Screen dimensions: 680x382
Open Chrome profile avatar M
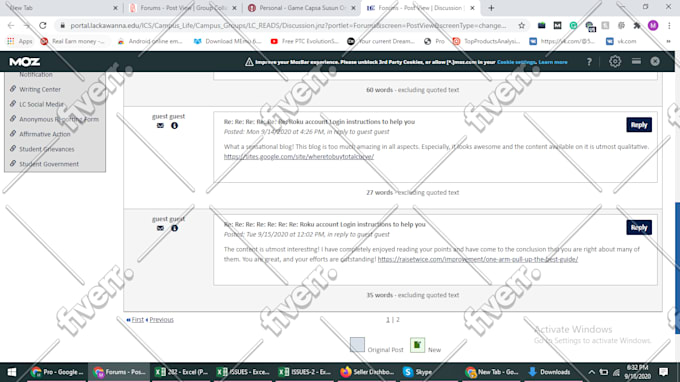click(x=653, y=26)
